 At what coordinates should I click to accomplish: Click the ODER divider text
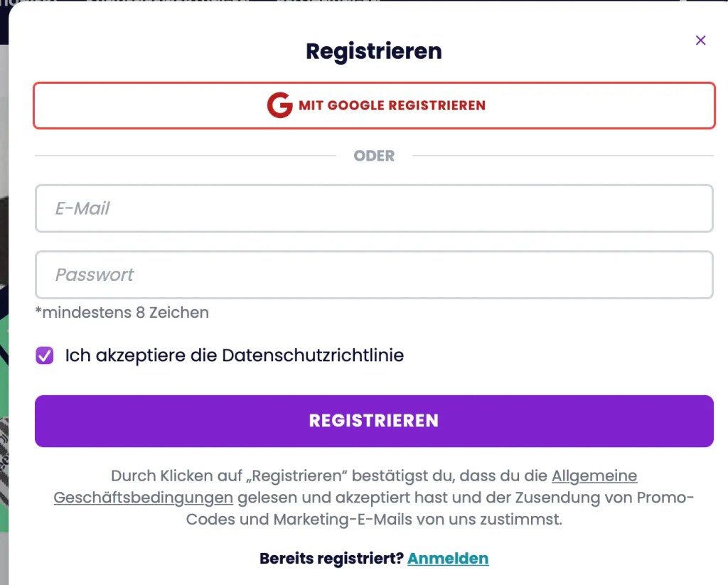374,156
